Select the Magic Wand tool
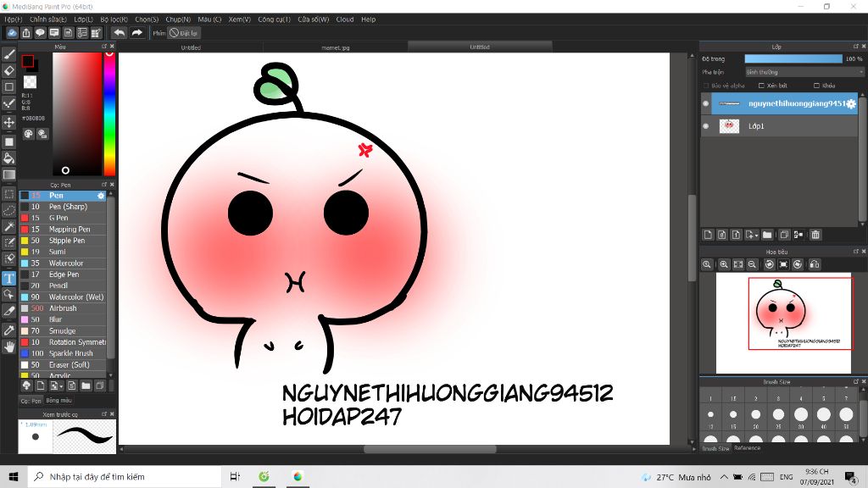 [x=9, y=226]
